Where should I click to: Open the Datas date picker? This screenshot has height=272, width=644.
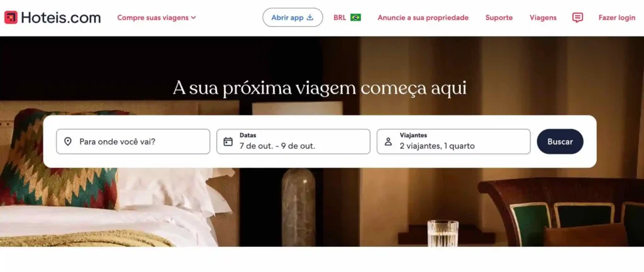(293, 141)
